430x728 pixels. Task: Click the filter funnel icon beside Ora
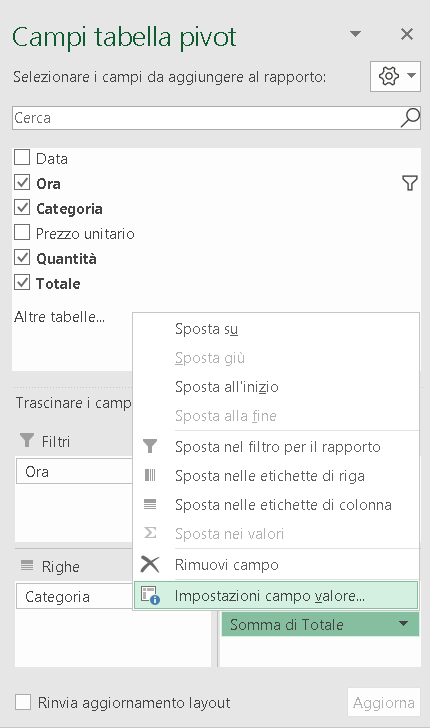[x=410, y=183]
